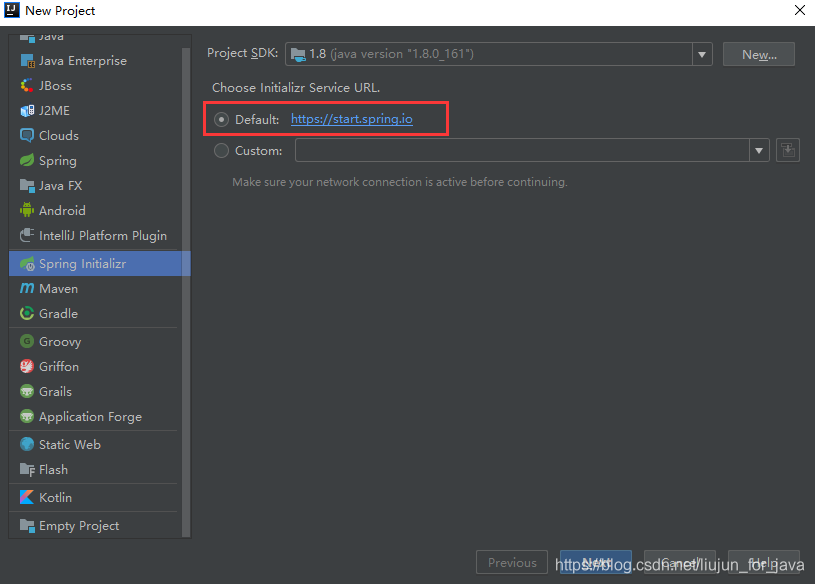Click the Next button
This screenshot has height=584, width=815.
[x=596, y=563]
